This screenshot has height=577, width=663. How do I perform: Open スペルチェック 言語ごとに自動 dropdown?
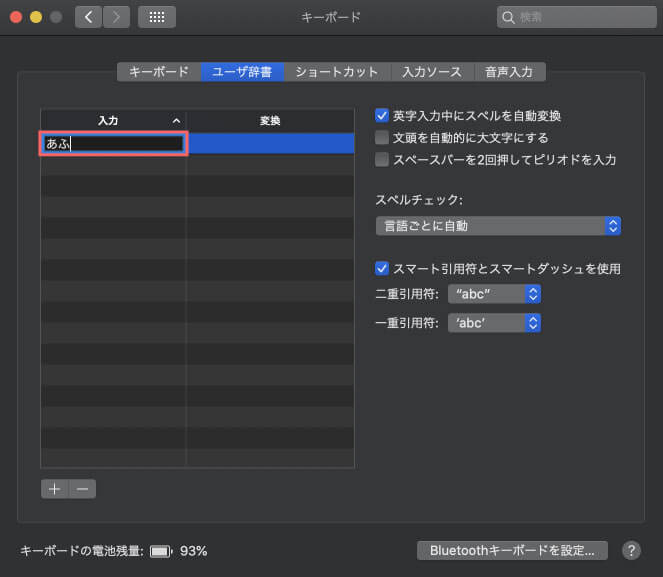point(498,226)
